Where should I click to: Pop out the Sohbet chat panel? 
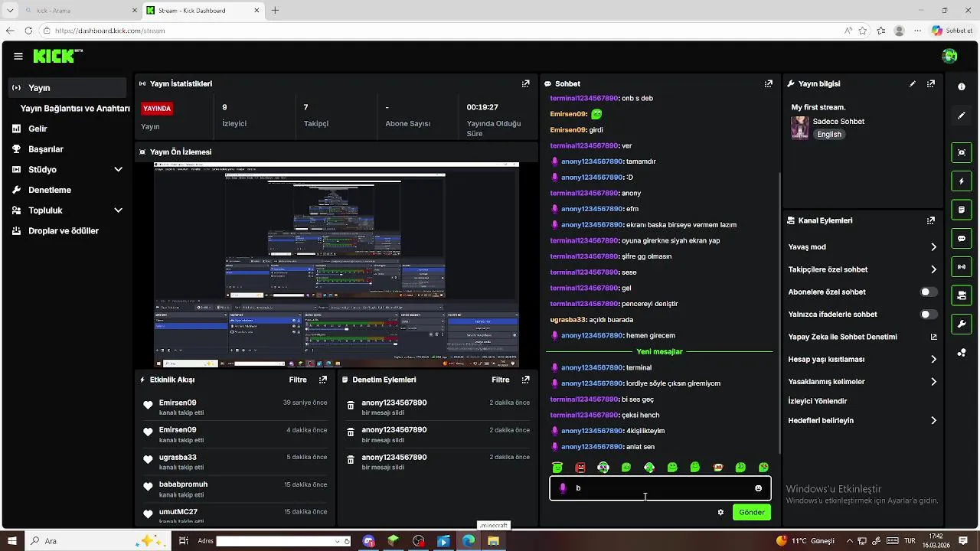pos(768,83)
